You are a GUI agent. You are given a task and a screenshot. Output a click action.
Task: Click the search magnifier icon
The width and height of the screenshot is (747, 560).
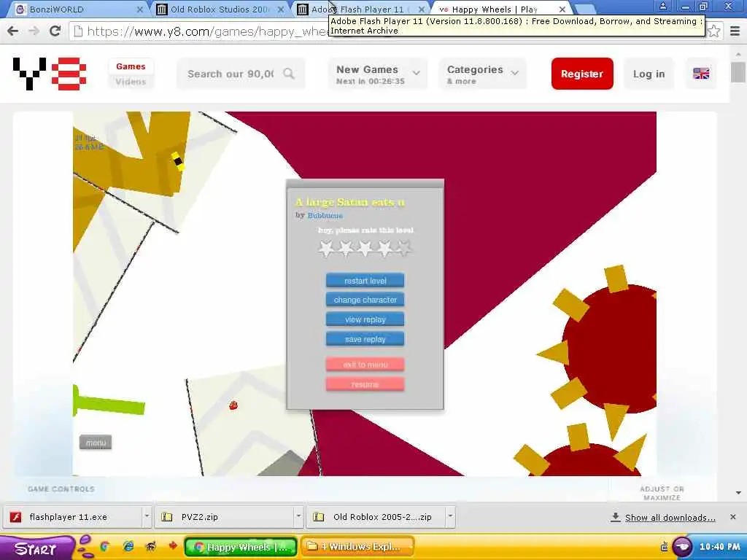pyautogui.click(x=289, y=74)
